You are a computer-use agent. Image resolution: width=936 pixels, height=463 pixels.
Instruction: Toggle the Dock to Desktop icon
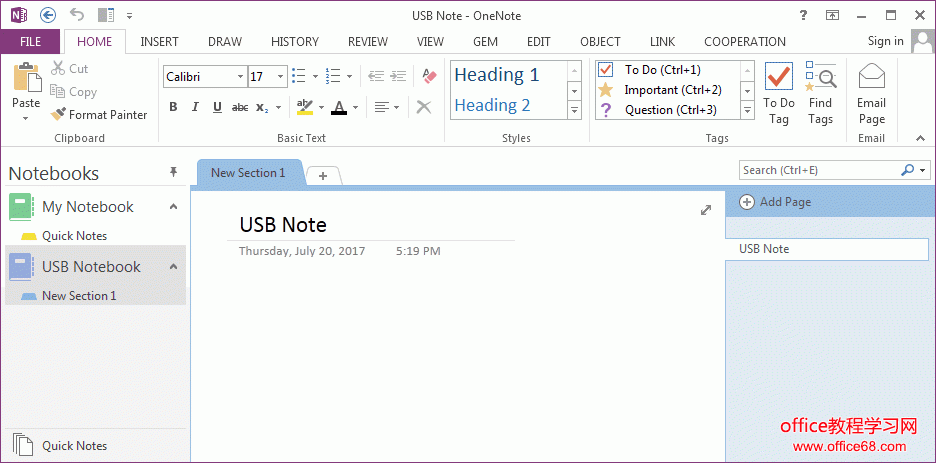(106, 16)
